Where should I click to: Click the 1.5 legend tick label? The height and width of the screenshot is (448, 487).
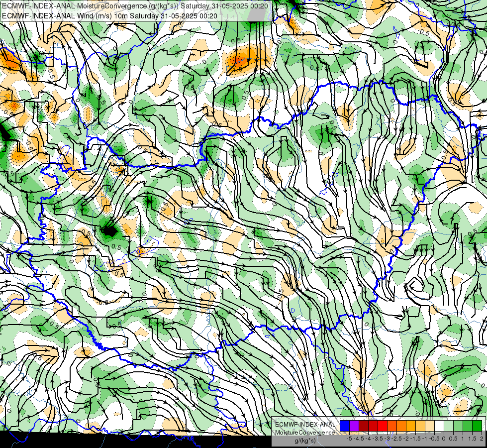(473, 439)
